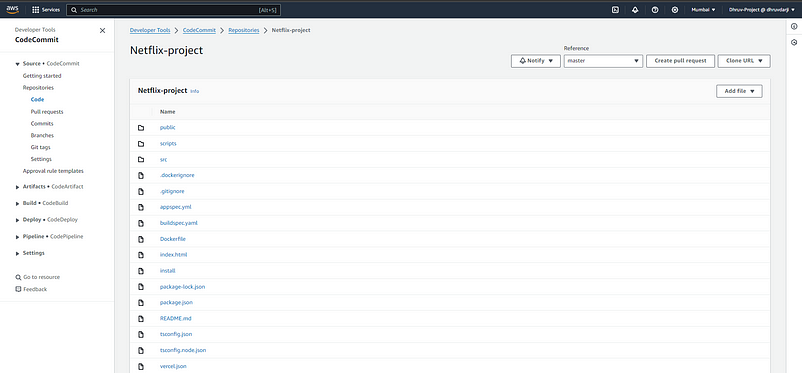Screen dimensions: 802x373
Task: Open the info panel icon on the right edge
Action: (x=794, y=27)
